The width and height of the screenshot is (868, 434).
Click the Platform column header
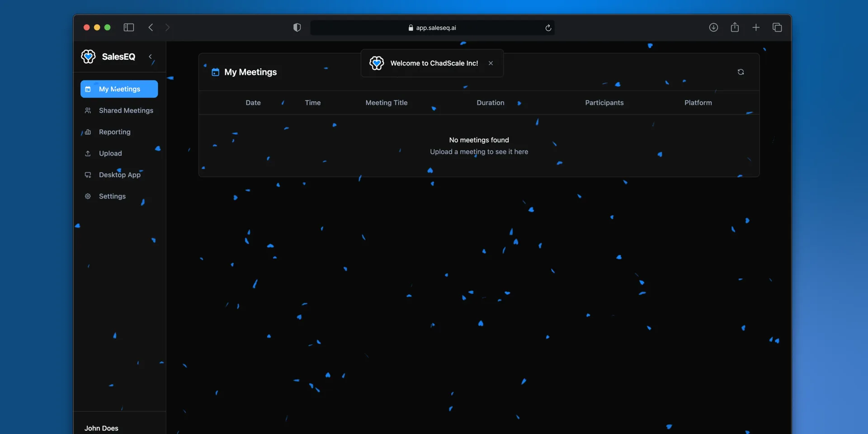698,103
